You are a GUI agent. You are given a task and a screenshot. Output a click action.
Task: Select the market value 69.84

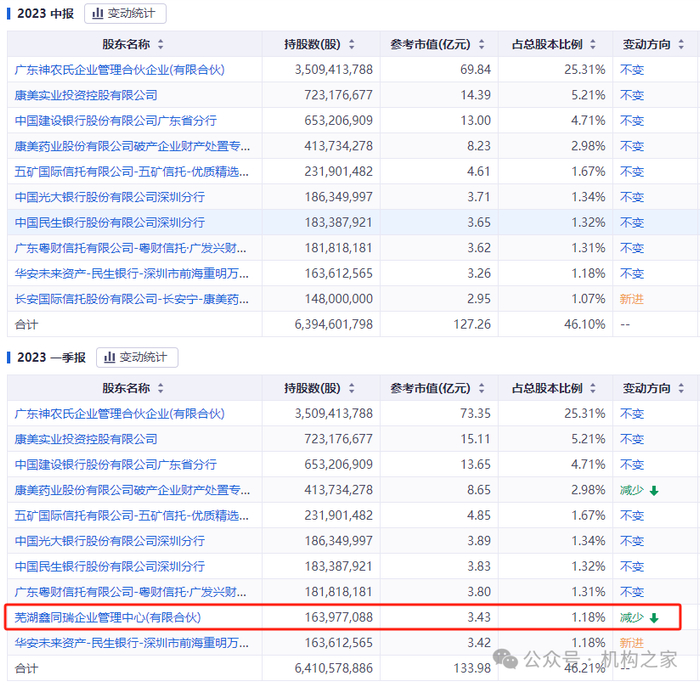[x=475, y=70]
